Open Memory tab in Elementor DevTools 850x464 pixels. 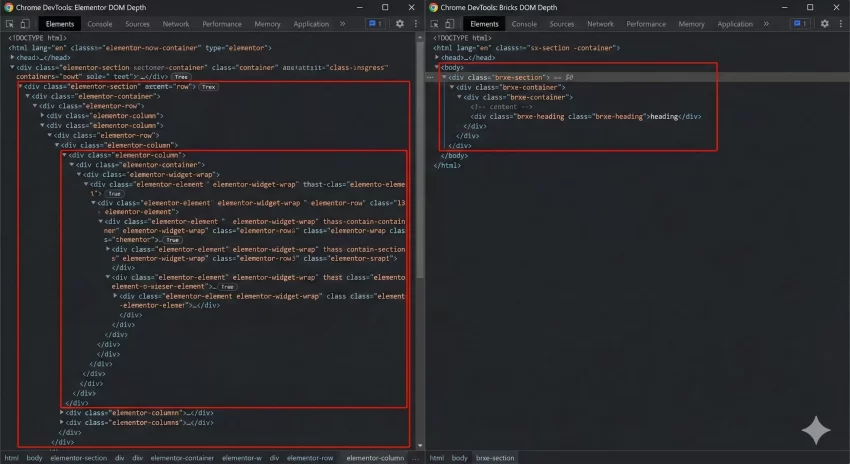267,24
